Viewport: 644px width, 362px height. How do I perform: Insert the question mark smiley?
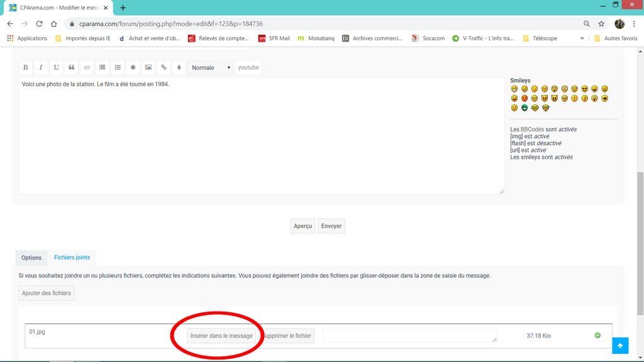(584, 98)
